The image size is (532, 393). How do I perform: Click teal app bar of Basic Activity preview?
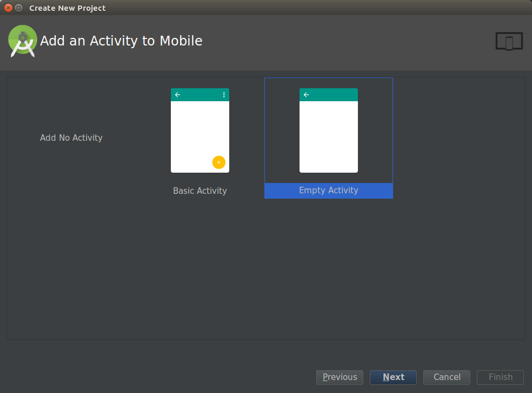pos(200,95)
